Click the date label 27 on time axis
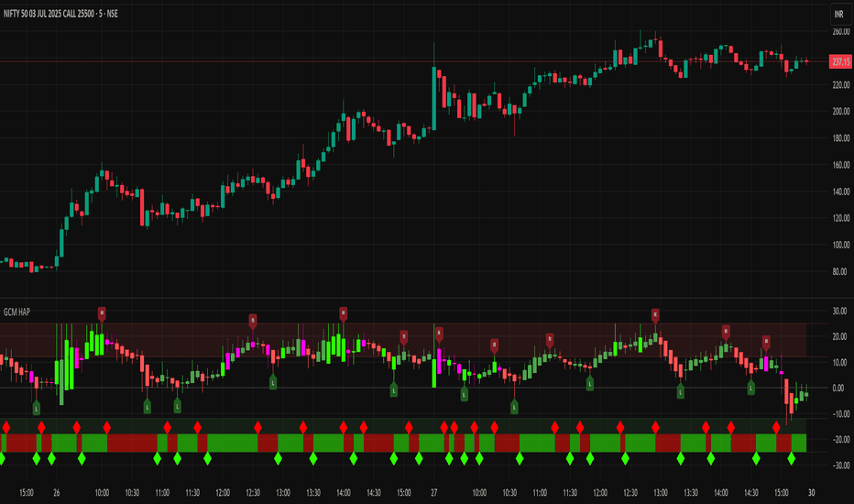 (x=434, y=493)
